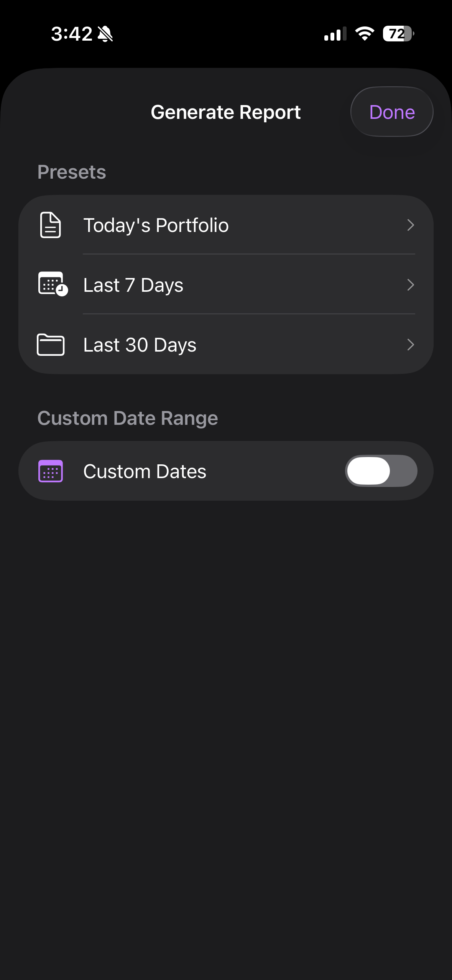The width and height of the screenshot is (452, 980).
Task: Expand Last 7 Days using its chevron
Action: [410, 285]
